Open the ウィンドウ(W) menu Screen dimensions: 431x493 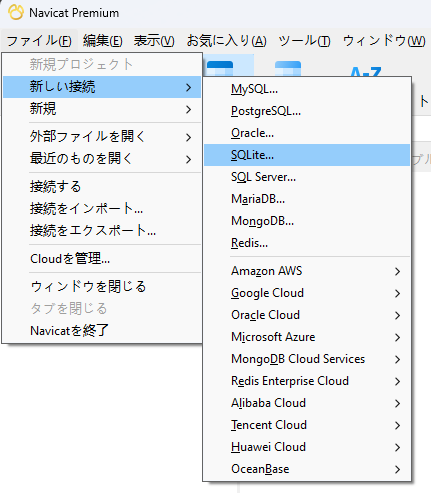click(384, 41)
